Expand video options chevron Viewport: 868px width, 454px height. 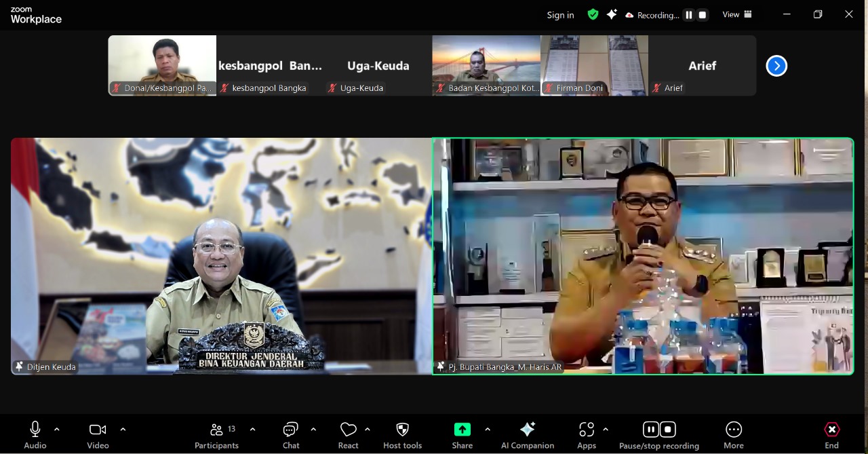pyautogui.click(x=123, y=429)
